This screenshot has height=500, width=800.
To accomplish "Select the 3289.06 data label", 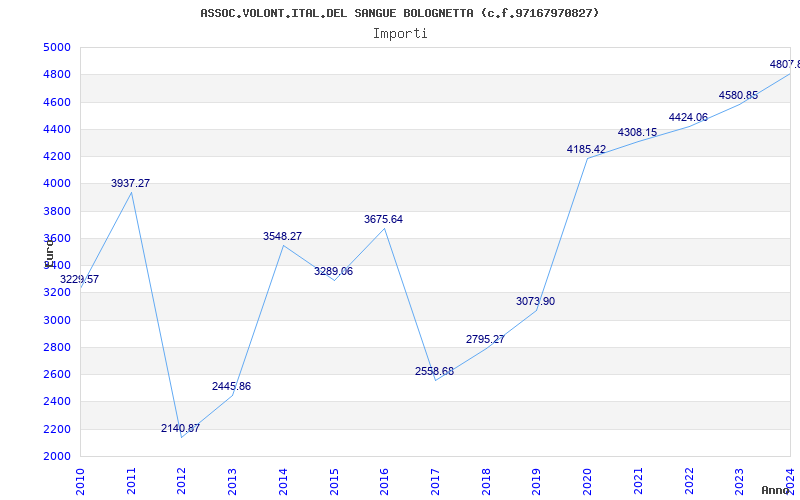I will click(x=333, y=271).
